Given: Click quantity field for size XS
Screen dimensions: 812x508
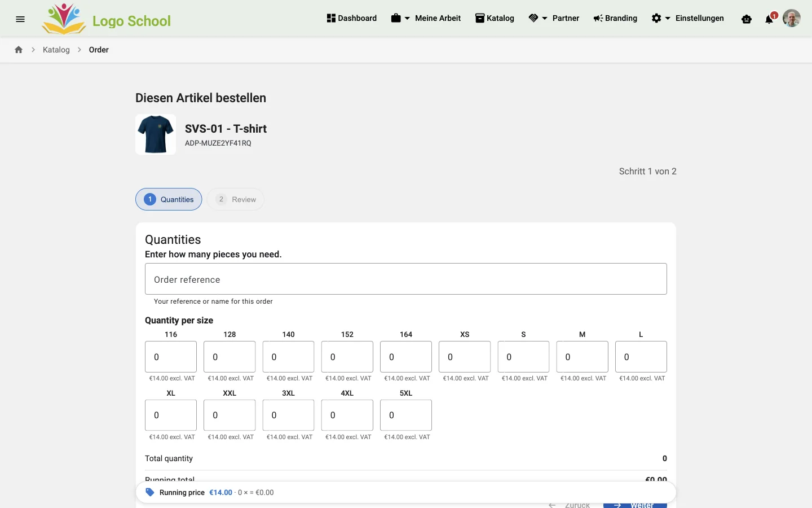Looking at the screenshot, I should coord(465,357).
